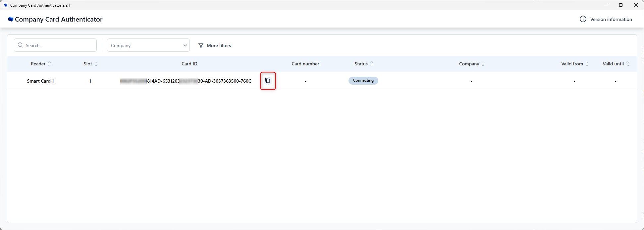This screenshot has height=230, width=644.
Task: Sort by Status column arrows
Action: pos(371,64)
